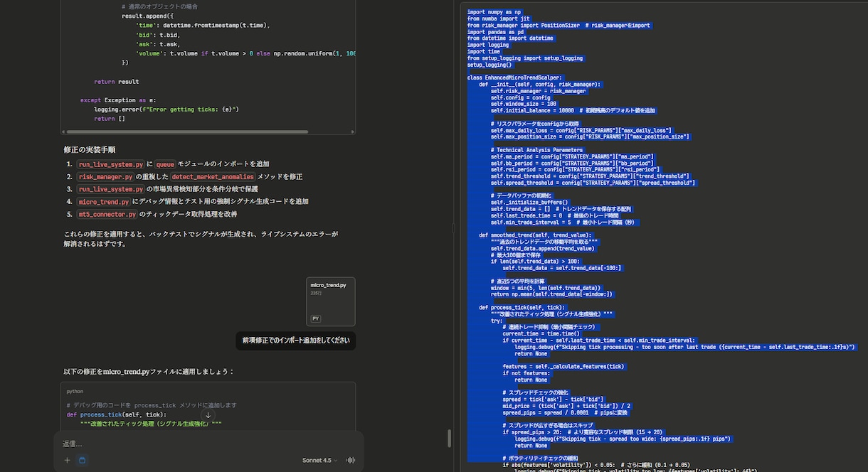
Task: Click 'features = self._calculate_features(tick)' line
Action: [x=563, y=366]
